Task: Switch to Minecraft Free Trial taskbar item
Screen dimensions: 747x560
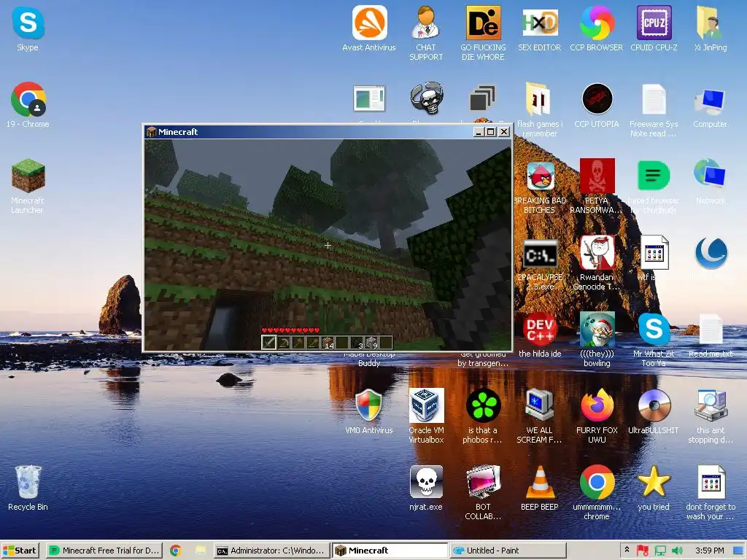Action: (x=104, y=551)
